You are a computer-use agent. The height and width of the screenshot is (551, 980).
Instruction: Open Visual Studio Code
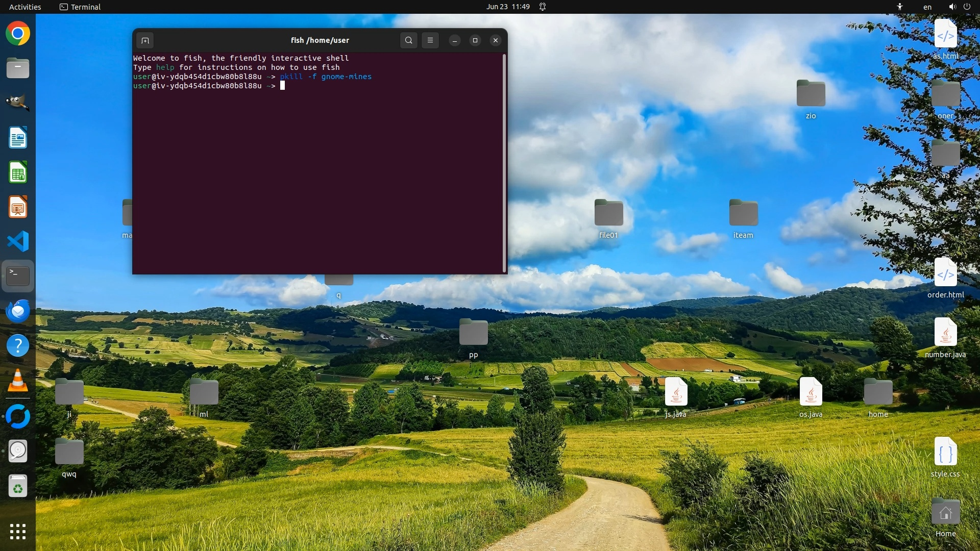[x=18, y=241]
